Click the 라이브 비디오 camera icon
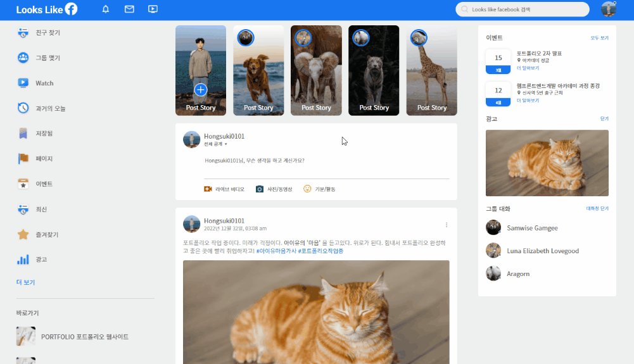Image resolution: width=634 pixels, height=364 pixels. tap(208, 189)
